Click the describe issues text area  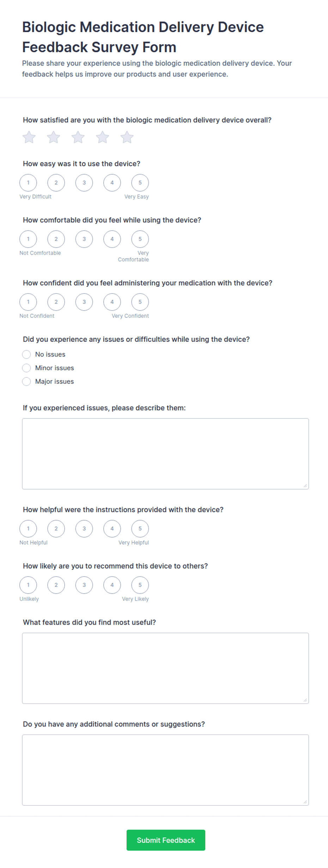pos(165,454)
